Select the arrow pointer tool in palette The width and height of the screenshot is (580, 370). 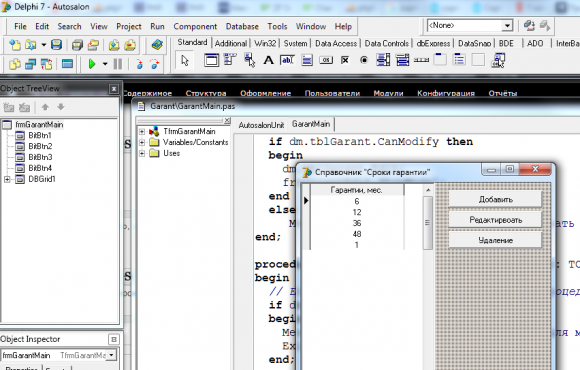185,60
